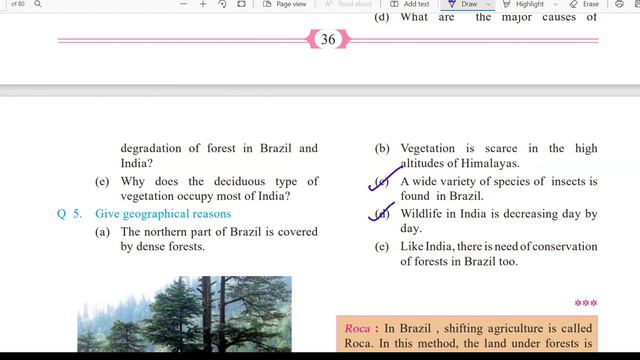Screen dimensions: 640x360
Task: Select the Erase tool
Action: (x=584, y=4)
